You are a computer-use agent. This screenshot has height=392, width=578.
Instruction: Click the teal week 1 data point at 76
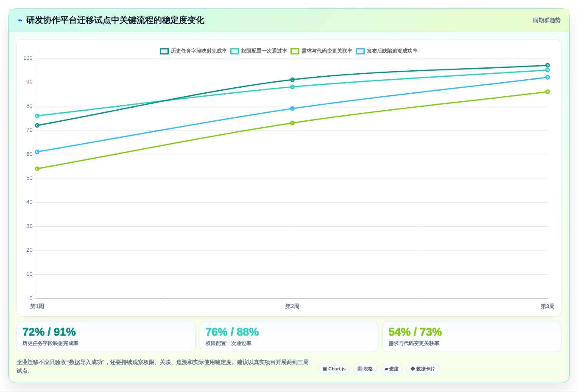pos(37,116)
